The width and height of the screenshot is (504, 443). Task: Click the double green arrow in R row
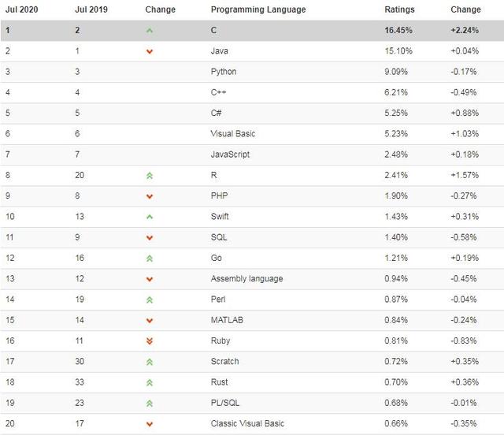point(150,176)
